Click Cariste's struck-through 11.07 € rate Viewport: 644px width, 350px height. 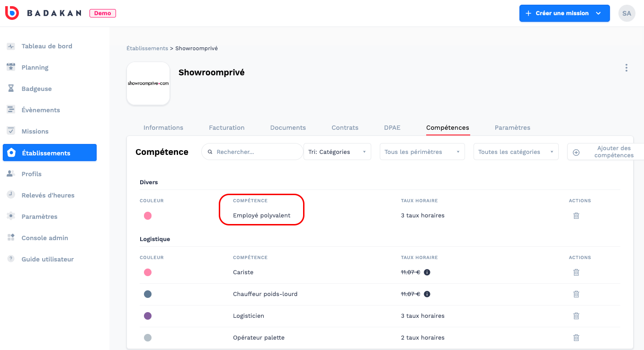[x=411, y=272]
